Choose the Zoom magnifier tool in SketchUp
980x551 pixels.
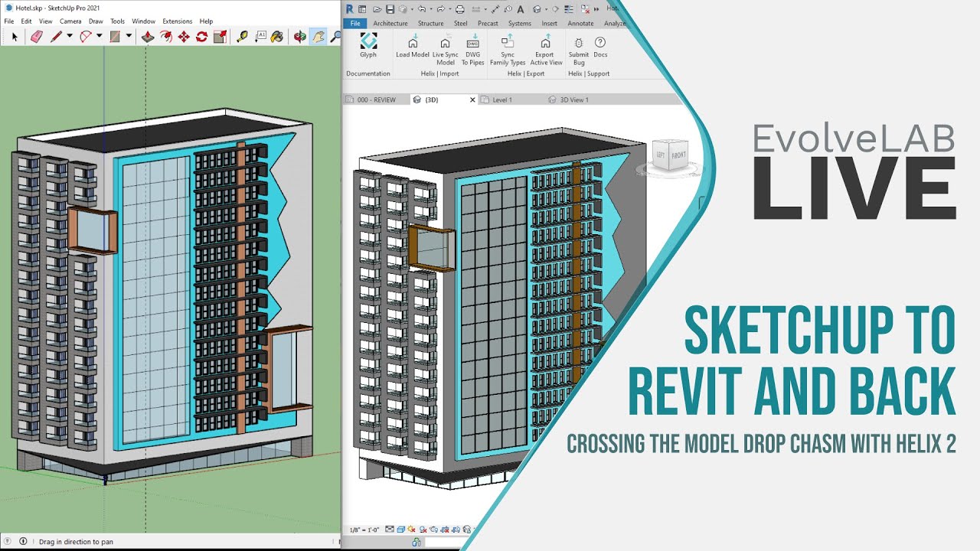pyautogui.click(x=335, y=36)
